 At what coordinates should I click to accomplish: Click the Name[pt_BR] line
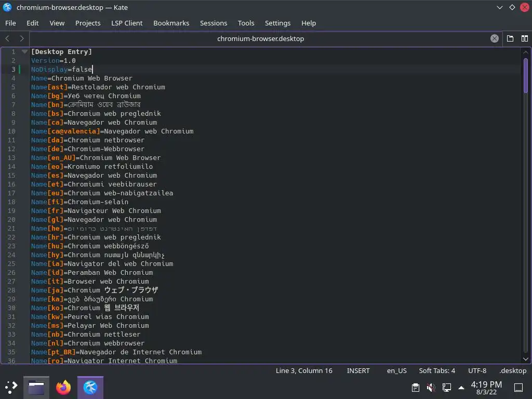[x=116, y=352]
